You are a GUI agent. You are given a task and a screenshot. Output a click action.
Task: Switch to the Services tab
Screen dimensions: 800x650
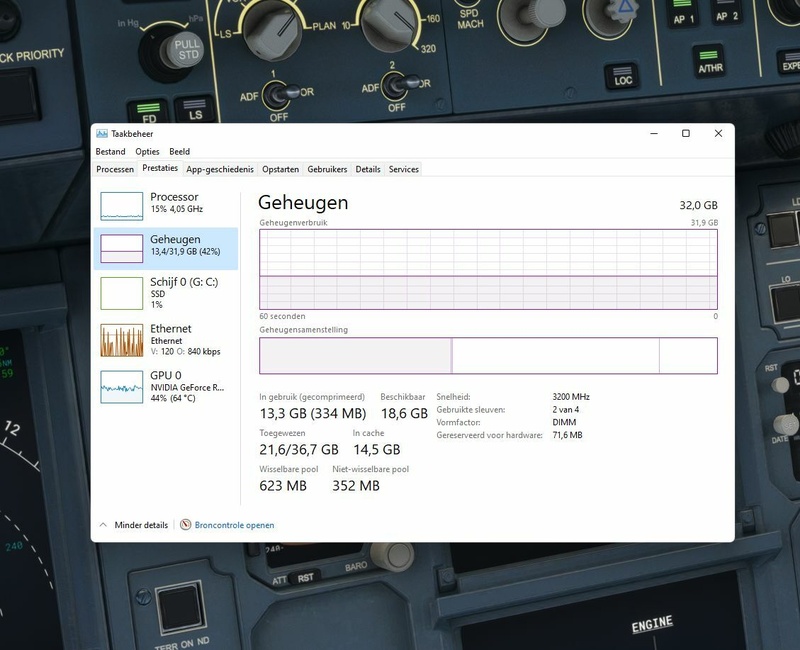coord(404,169)
